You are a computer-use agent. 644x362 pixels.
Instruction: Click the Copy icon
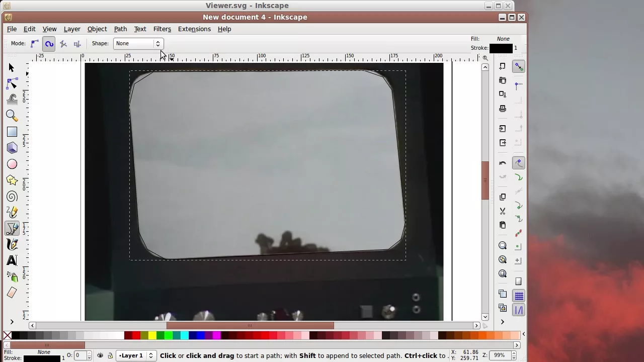pos(503,197)
